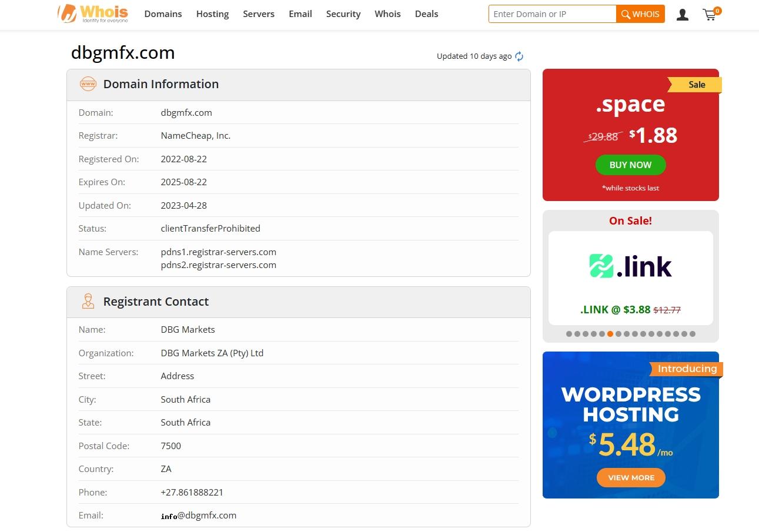Click the registrar value NameCheap, Inc.
This screenshot has height=532, width=759.
click(196, 136)
